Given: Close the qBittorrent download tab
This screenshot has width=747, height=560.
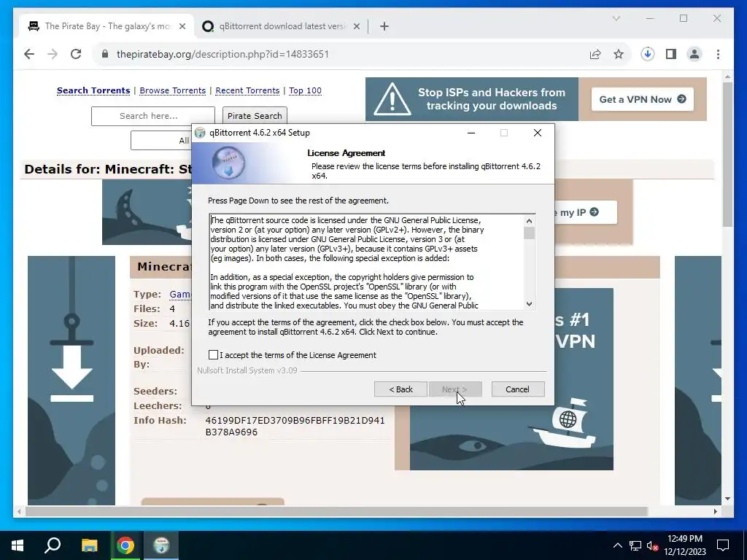Looking at the screenshot, I should pyautogui.click(x=356, y=26).
